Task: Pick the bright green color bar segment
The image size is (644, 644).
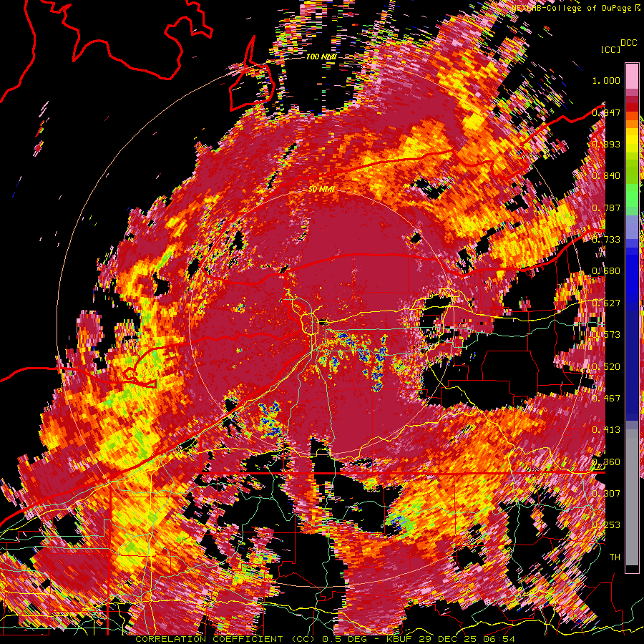Action: tap(632, 194)
